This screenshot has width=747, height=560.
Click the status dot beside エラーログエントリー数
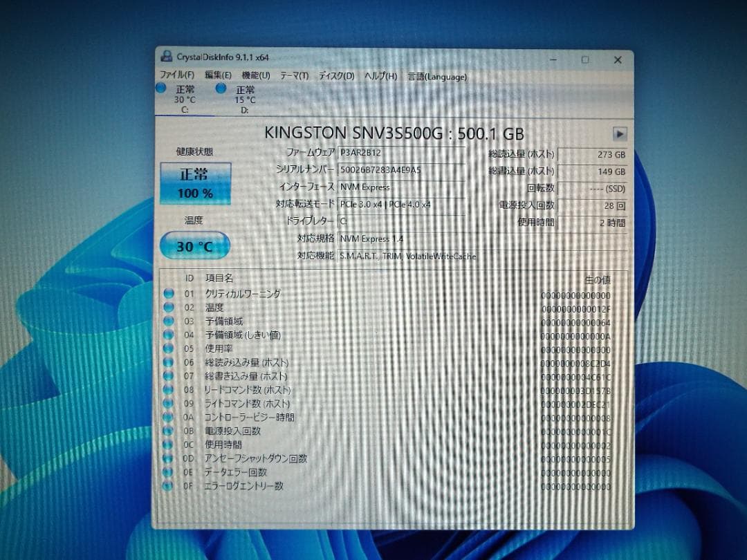(x=168, y=487)
